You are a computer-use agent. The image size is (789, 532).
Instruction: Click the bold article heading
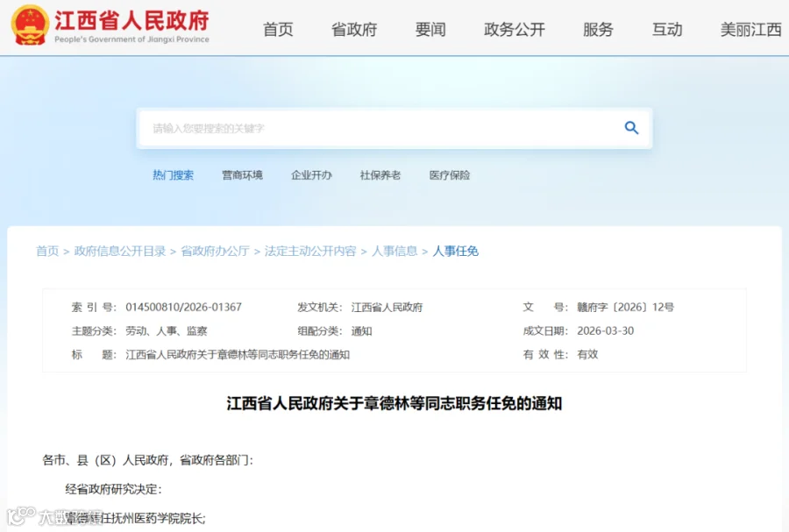tap(394, 403)
